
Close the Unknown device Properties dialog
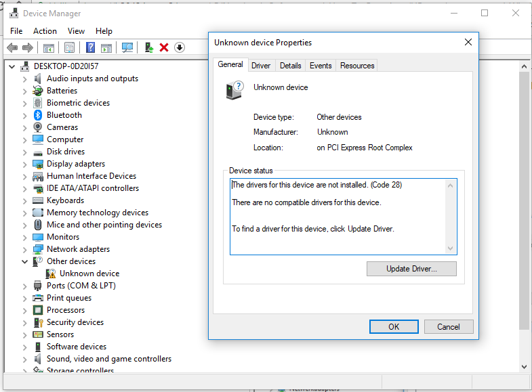[x=468, y=43]
